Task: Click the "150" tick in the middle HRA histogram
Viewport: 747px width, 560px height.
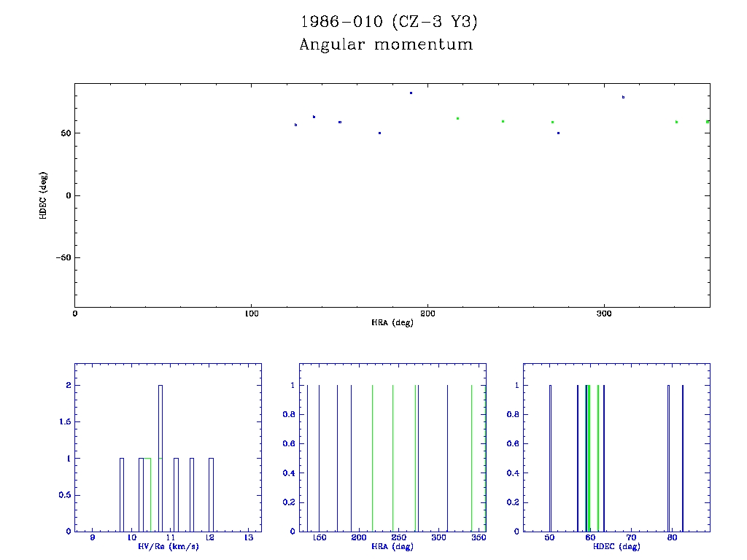Action: (320, 537)
